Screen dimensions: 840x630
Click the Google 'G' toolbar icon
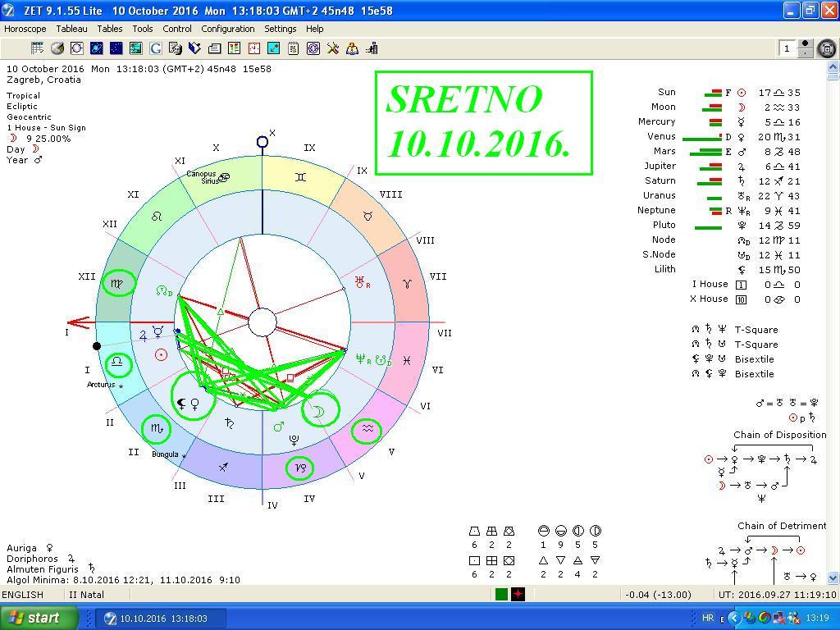point(155,48)
